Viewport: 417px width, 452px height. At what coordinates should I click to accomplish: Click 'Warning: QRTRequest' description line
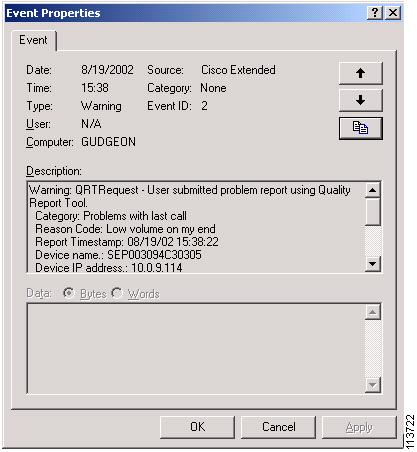(190, 190)
